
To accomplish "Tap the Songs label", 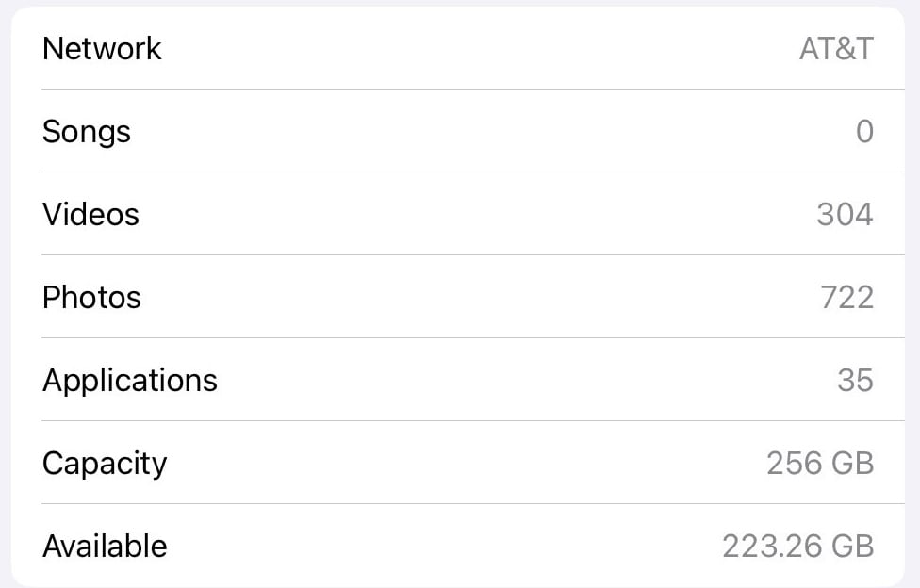I will point(87,132).
